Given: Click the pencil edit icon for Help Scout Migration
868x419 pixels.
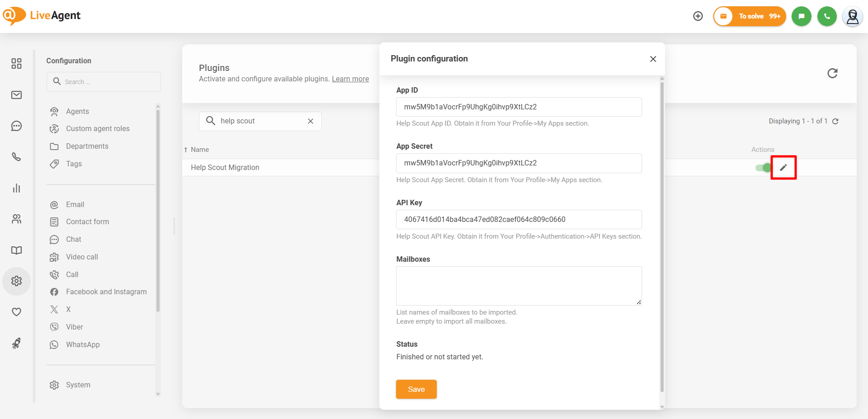Looking at the screenshot, I should (x=783, y=168).
